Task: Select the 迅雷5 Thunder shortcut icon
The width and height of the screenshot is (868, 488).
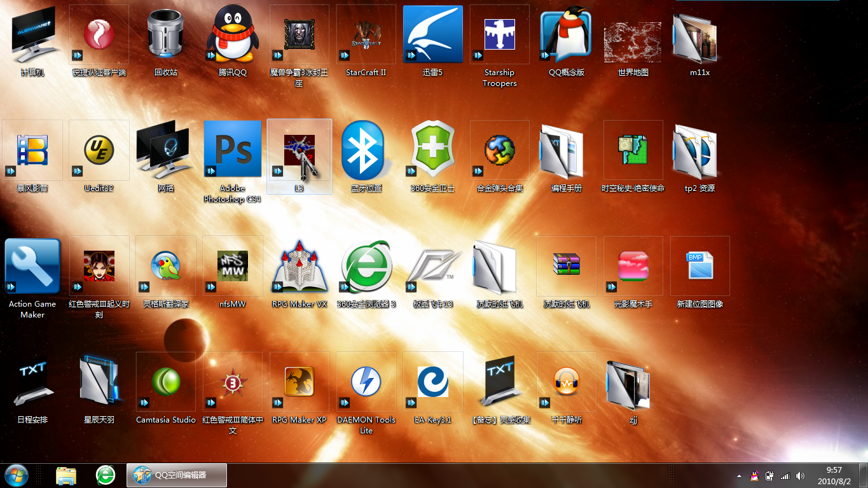Action: [x=433, y=34]
